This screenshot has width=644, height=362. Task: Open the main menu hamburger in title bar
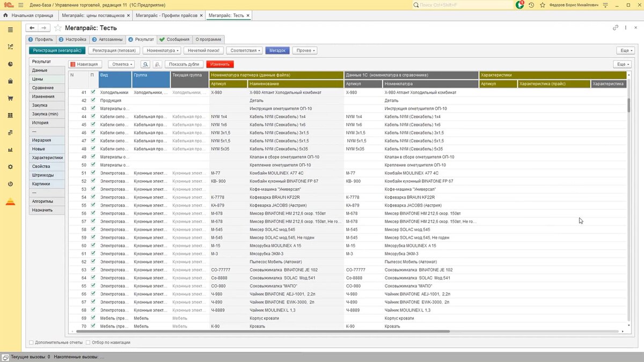(21, 4)
